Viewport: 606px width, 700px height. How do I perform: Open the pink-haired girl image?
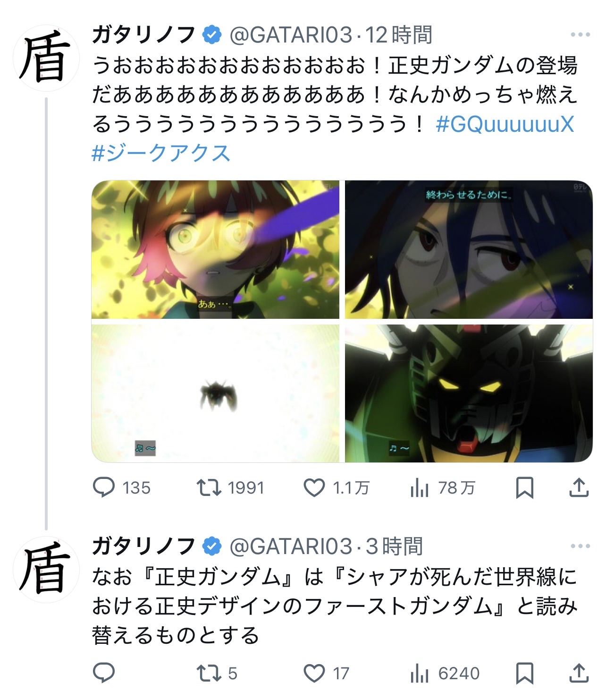(x=215, y=249)
